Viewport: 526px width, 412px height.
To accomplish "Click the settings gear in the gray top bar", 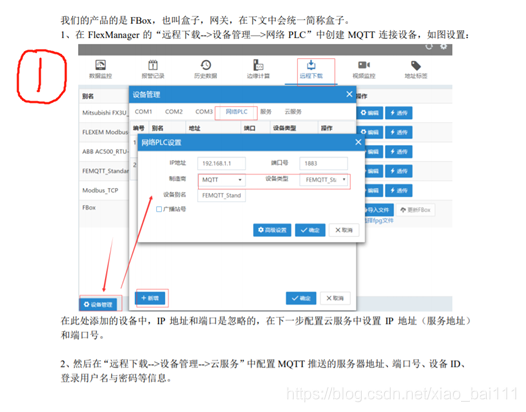I will 443,46.
